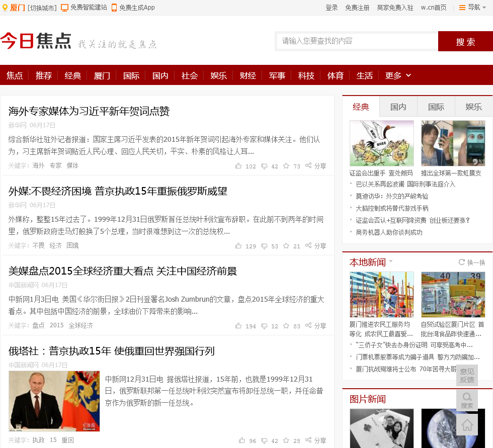Open 厦门 in the red navigation bar
Viewport: 493px width, 448px height.
tap(102, 75)
